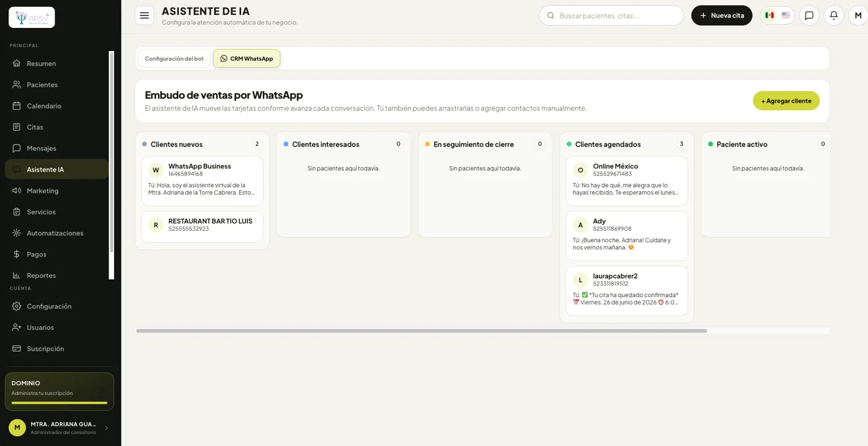
Task: Click the Citas list icon
Action: pyautogui.click(x=17, y=127)
